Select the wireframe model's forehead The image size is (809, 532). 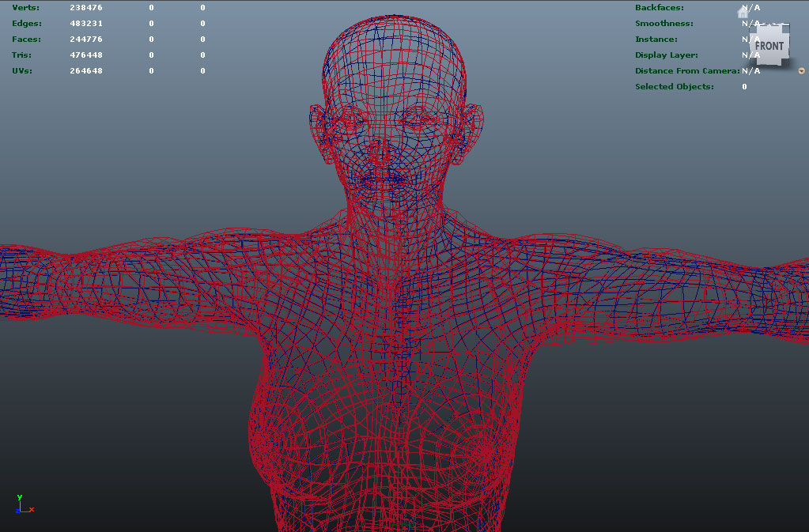(394, 79)
